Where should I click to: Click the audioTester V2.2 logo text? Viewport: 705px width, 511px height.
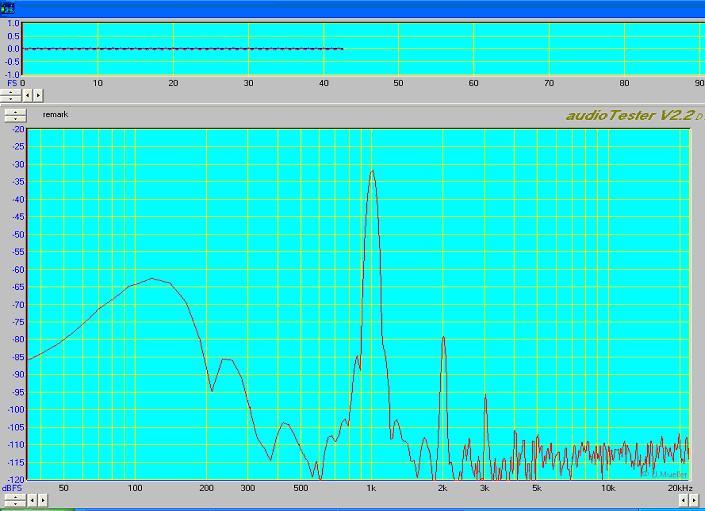[629, 116]
